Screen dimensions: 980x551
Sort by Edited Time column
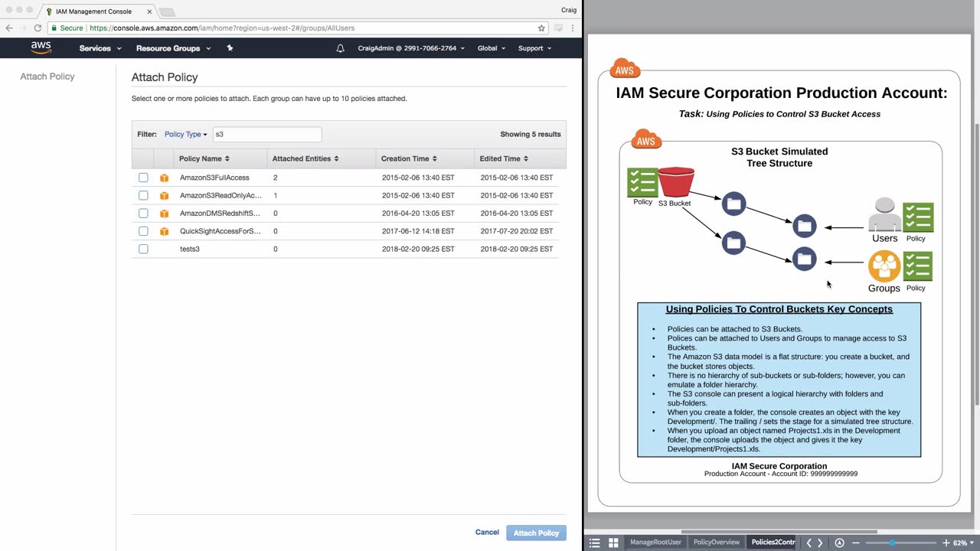click(x=505, y=159)
